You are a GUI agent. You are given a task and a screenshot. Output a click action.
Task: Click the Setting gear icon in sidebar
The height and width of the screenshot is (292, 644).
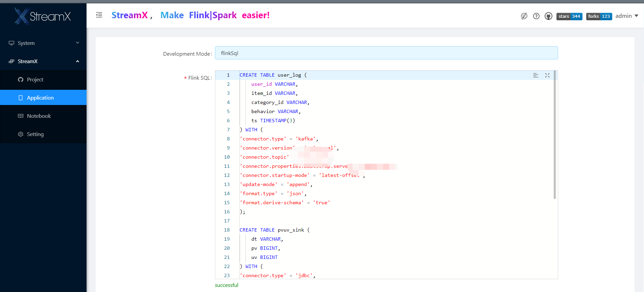[21, 134]
